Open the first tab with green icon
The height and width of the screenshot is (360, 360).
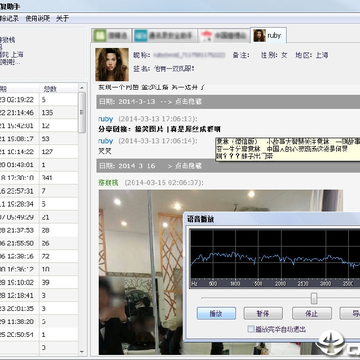point(112,35)
